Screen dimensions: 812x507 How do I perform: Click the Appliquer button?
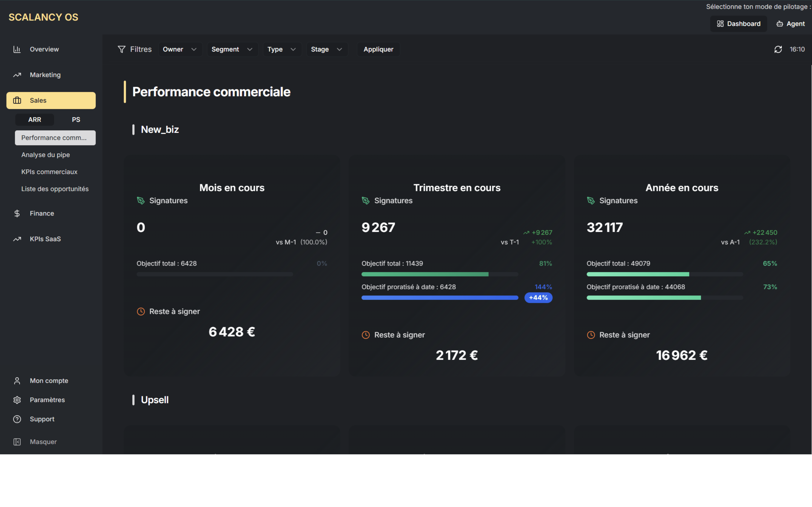(378, 49)
